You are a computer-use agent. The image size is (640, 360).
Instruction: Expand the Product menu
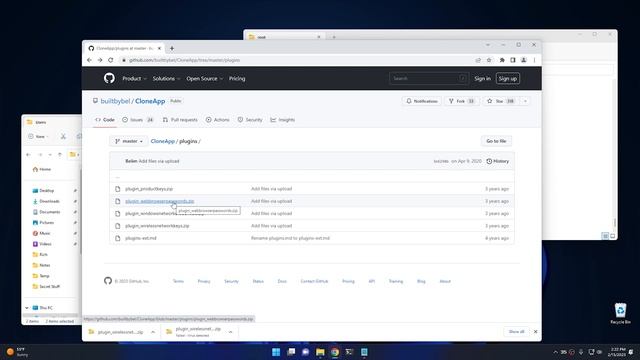pyautogui.click(x=134, y=78)
